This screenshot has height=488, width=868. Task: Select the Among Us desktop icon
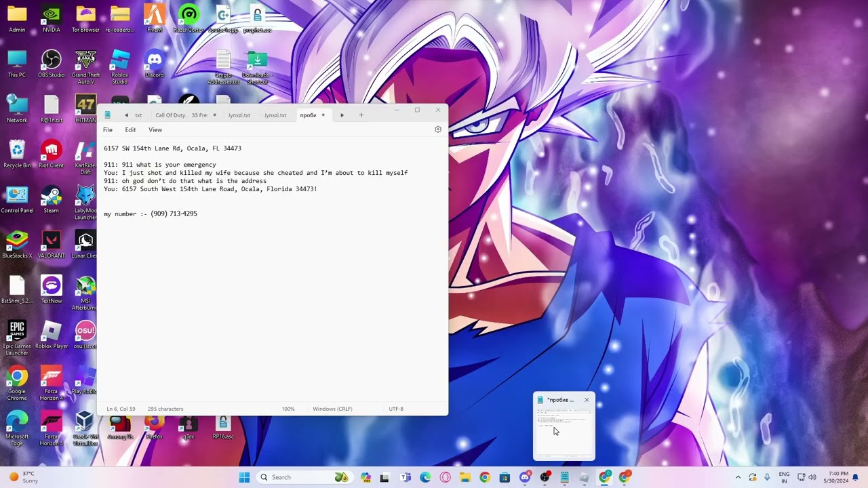point(120,426)
